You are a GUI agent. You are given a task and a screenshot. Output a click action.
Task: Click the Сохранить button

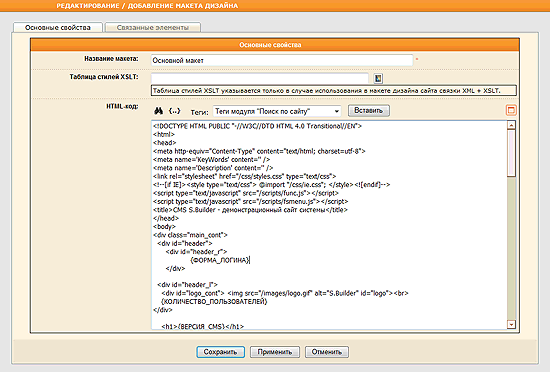click(221, 352)
